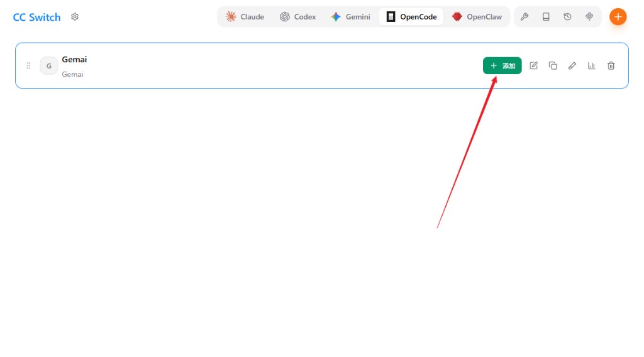Viewport: 644px width, 357px height.
Task: Click the CC Switch title link
Action: coord(36,17)
